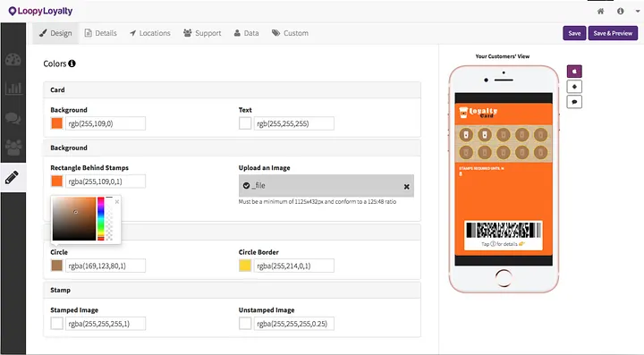The image size is (644, 355).
Task: Switch to the Data tab
Action: [x=247, y=33]
